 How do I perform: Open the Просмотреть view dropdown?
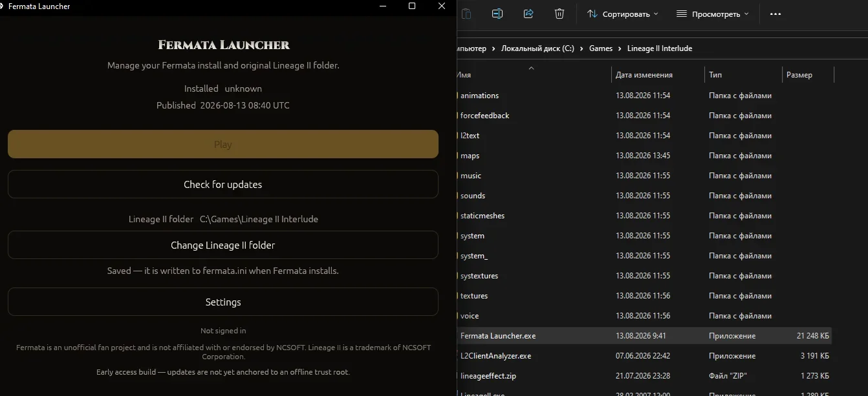(712, 14)
